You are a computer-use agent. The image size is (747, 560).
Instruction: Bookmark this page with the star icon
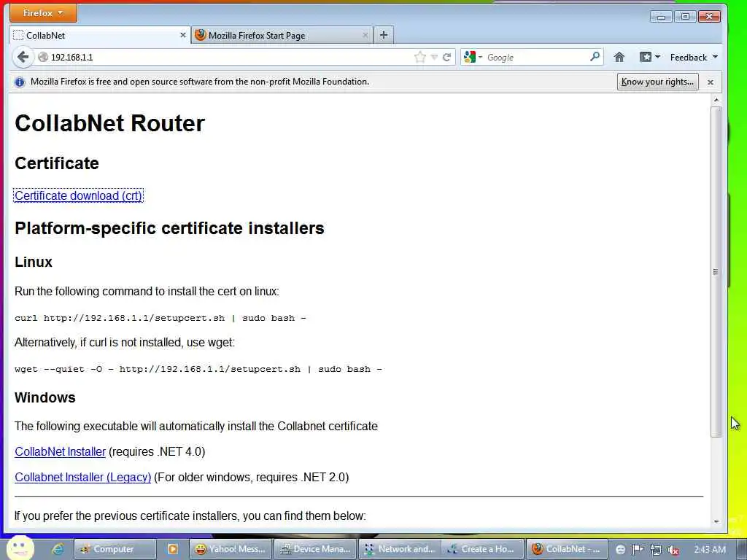[x=419, y=57]
